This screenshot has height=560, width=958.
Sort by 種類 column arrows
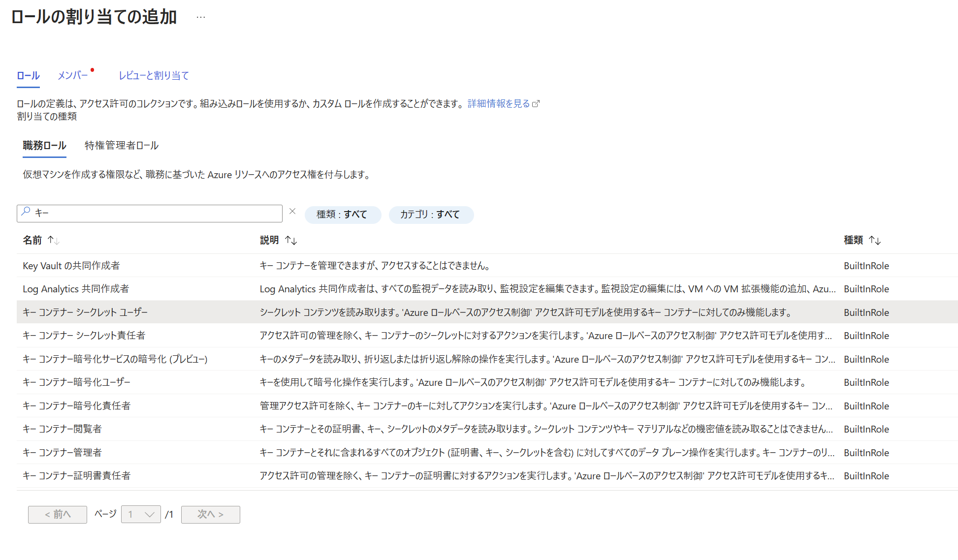click(x=875, y=240)
